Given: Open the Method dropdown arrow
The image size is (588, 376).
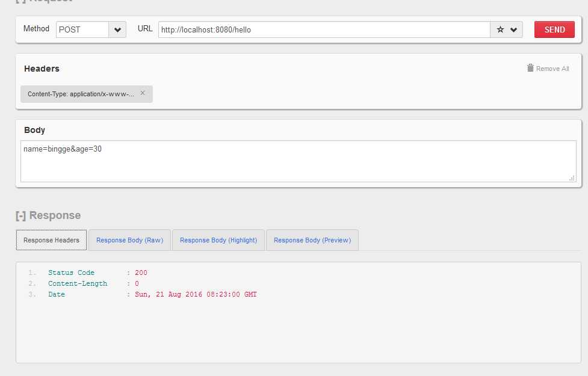Looking at the screenshot, I should coord(117,29).
